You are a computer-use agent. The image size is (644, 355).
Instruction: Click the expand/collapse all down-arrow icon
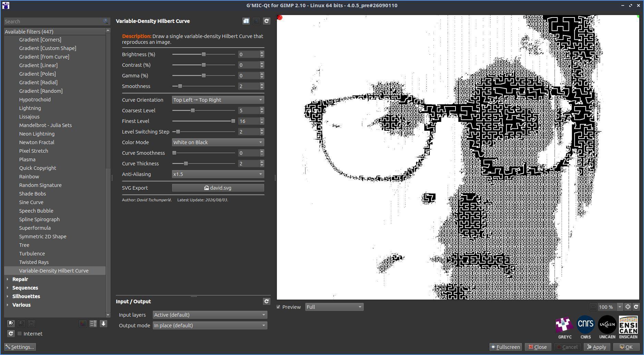pyautogui.click(x=104, y=324)
